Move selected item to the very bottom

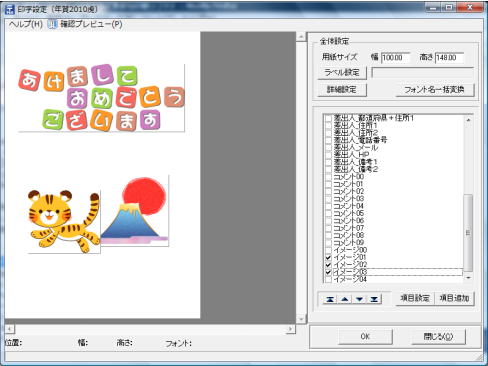click(374, 299)
